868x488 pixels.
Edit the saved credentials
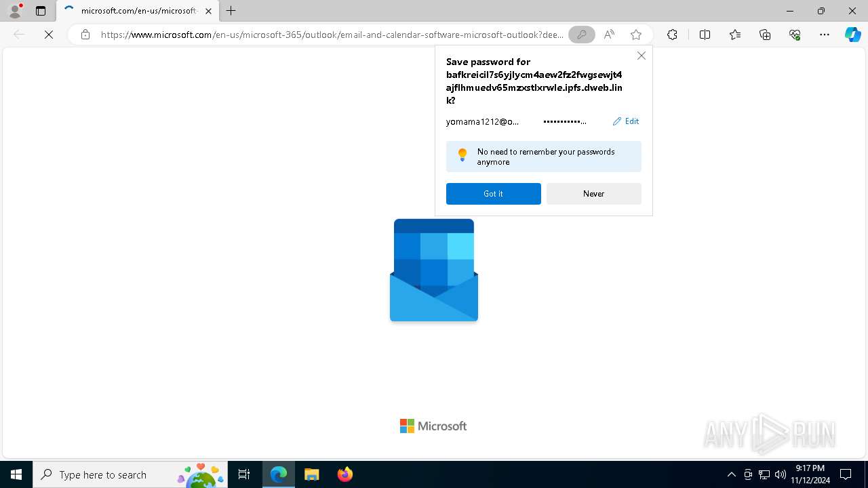pos(626,121)
